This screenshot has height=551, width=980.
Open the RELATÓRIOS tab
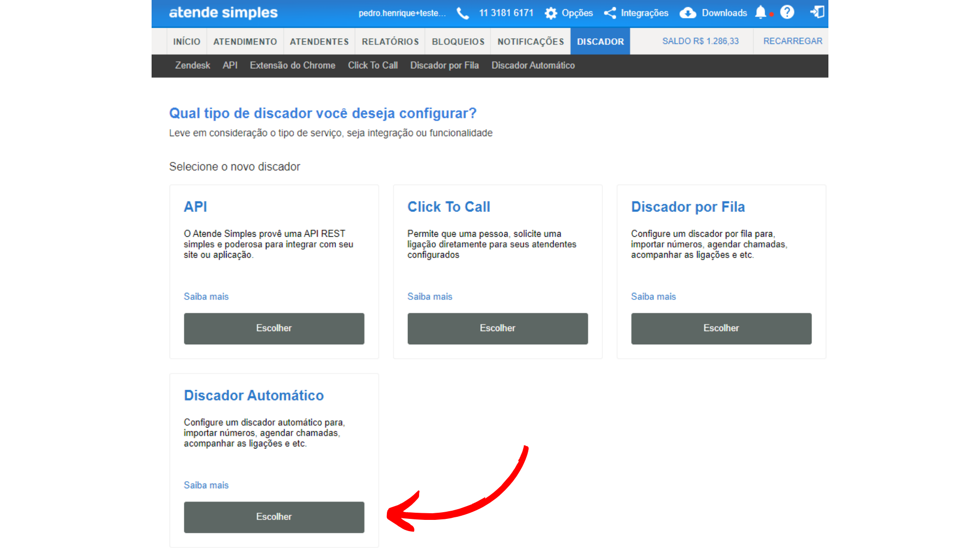[x=390, y=41]
